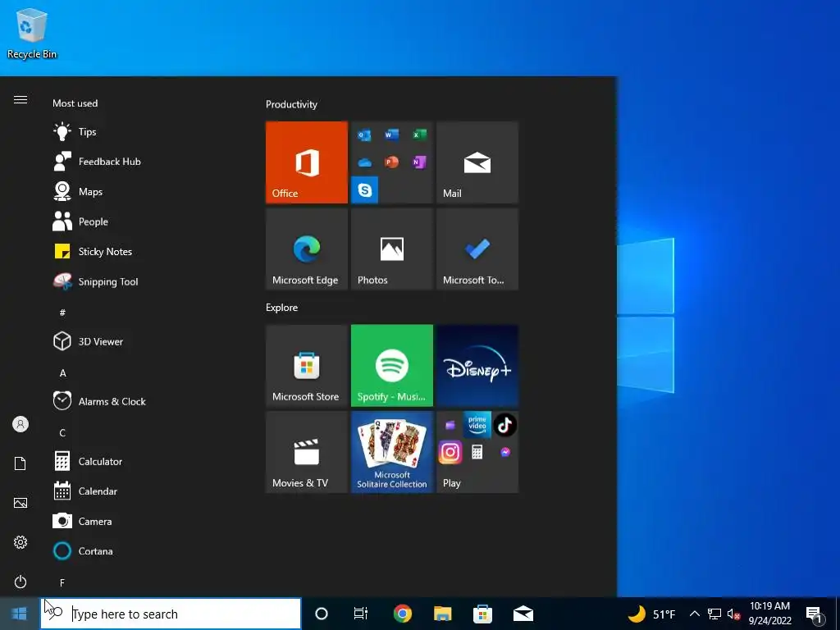Click the Prime Video icon in Play folder

[x=477, y=425]
